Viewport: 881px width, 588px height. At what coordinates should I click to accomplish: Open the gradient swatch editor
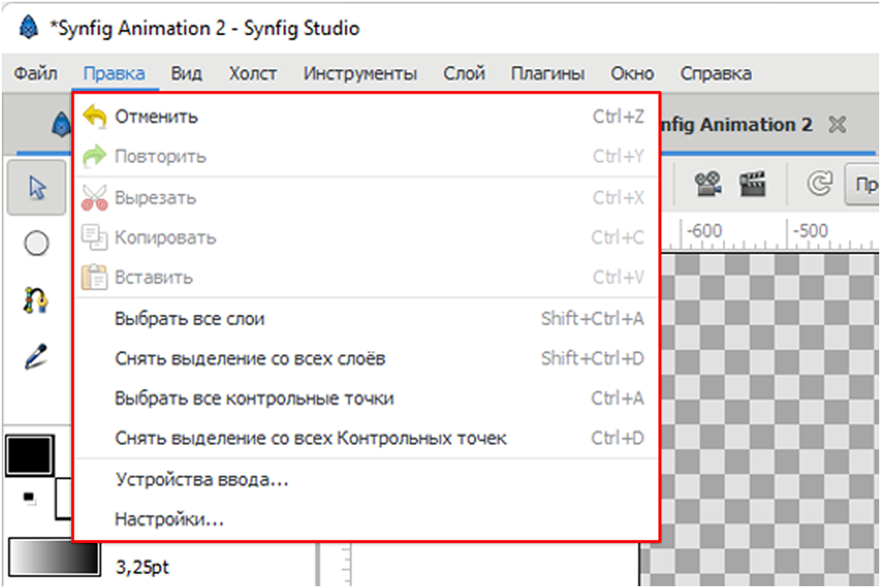click(55, 556)
